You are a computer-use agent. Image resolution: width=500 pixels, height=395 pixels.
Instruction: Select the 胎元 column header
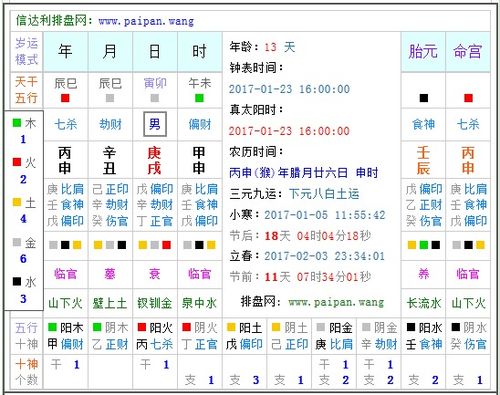(x=423, y=52)
